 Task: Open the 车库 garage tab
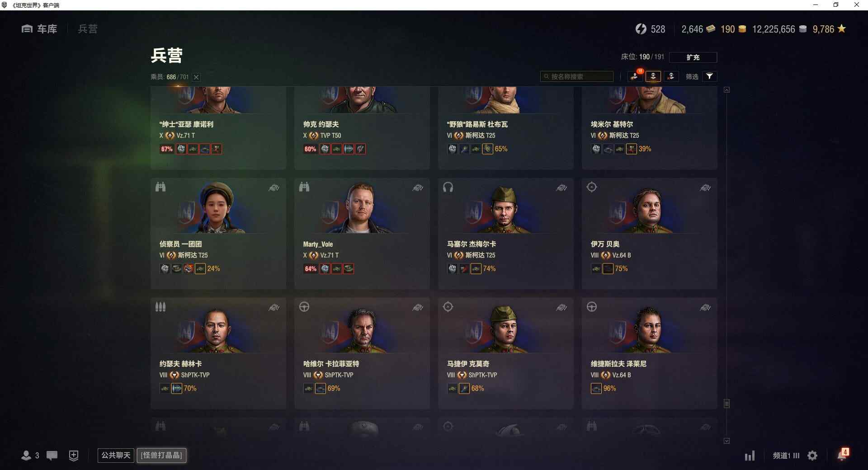39,29
